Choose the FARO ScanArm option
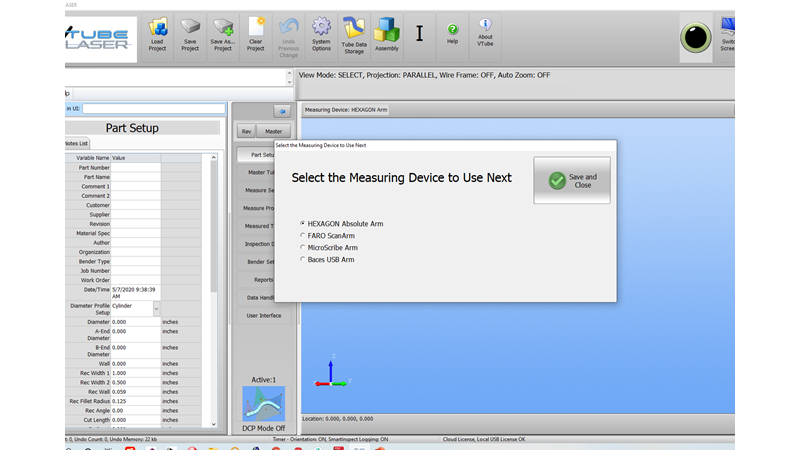Viewport: 800px width, 450px height. pyautogui.click(x=303, y=236)
